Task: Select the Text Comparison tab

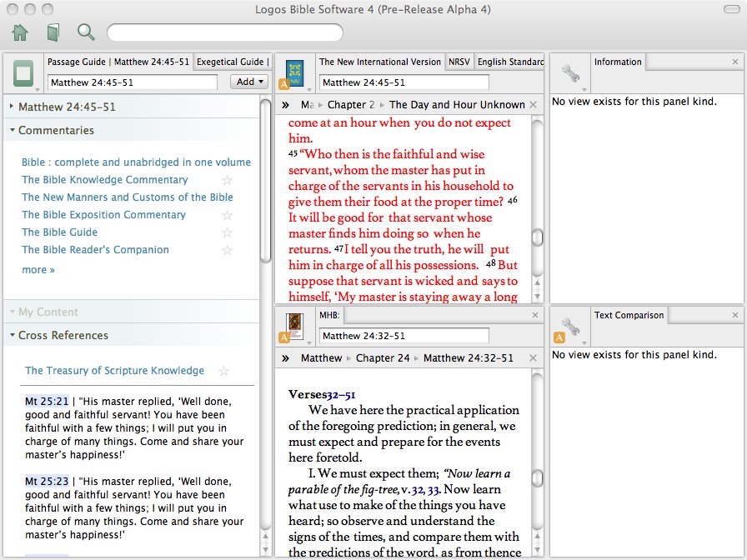Action: point(629,315)
